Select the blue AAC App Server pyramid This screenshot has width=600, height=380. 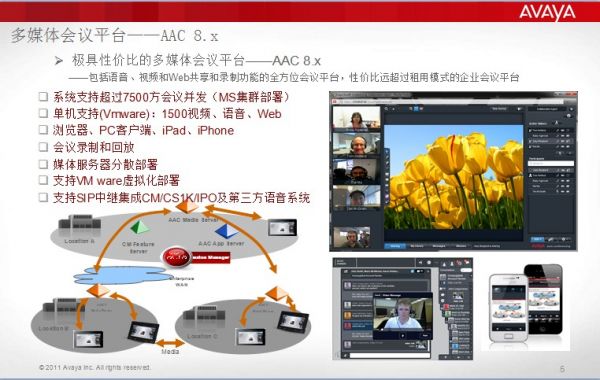point(226,231)
